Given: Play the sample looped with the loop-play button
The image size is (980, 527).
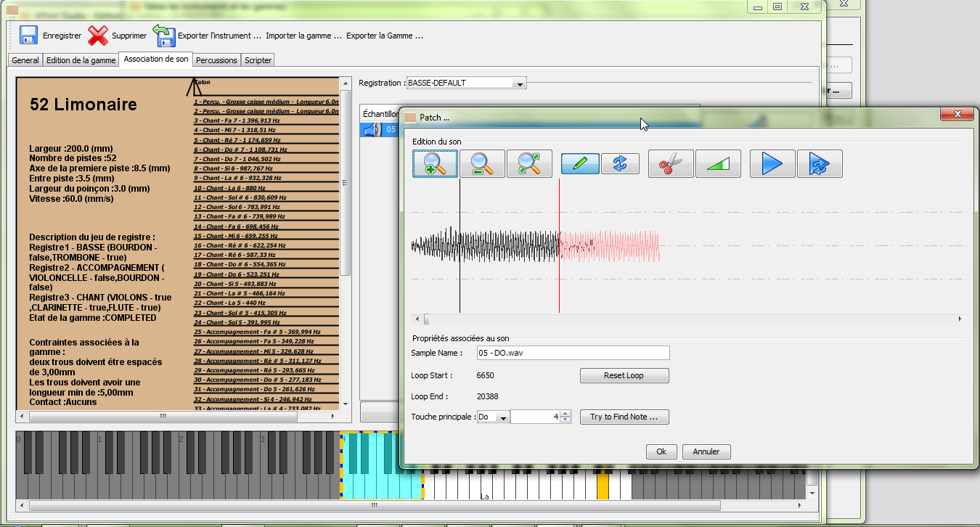Looking at the screenshot, I should (820, 163).
